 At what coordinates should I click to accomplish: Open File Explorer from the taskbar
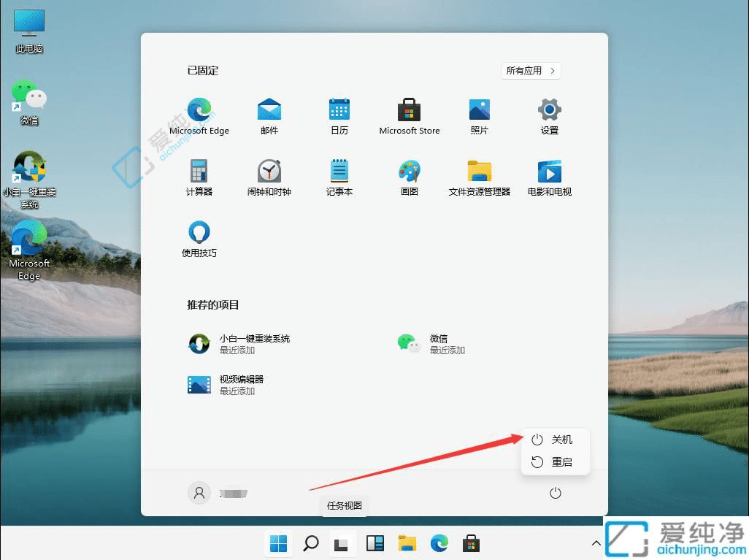pyautogui.click(x=407, y=543)
